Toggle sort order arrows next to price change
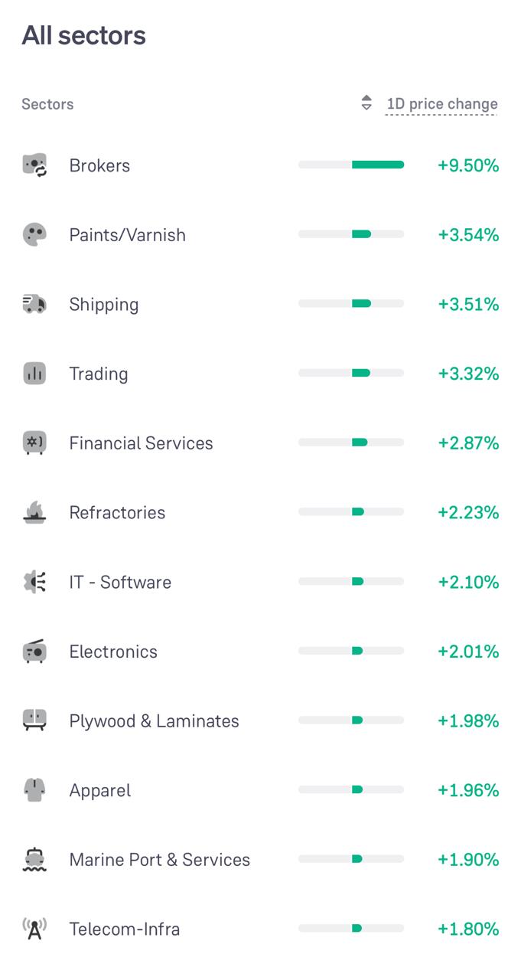 [x=366, y=103]
